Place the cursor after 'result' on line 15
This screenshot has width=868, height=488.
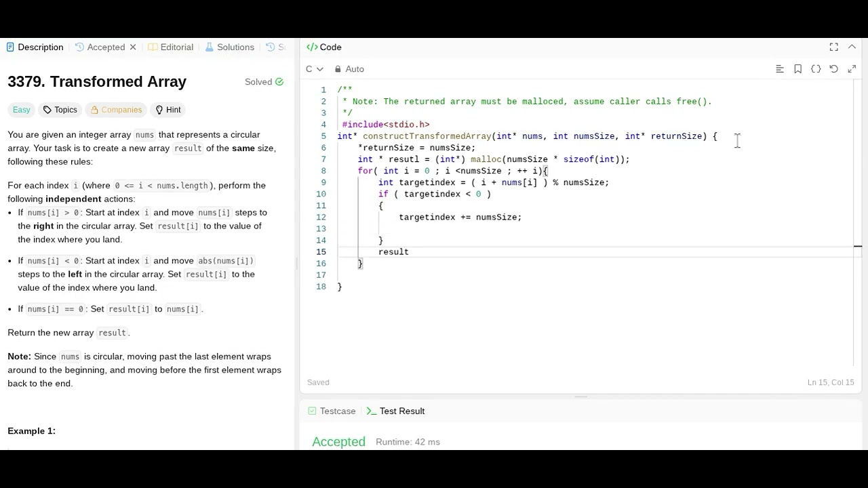[409, 252]
